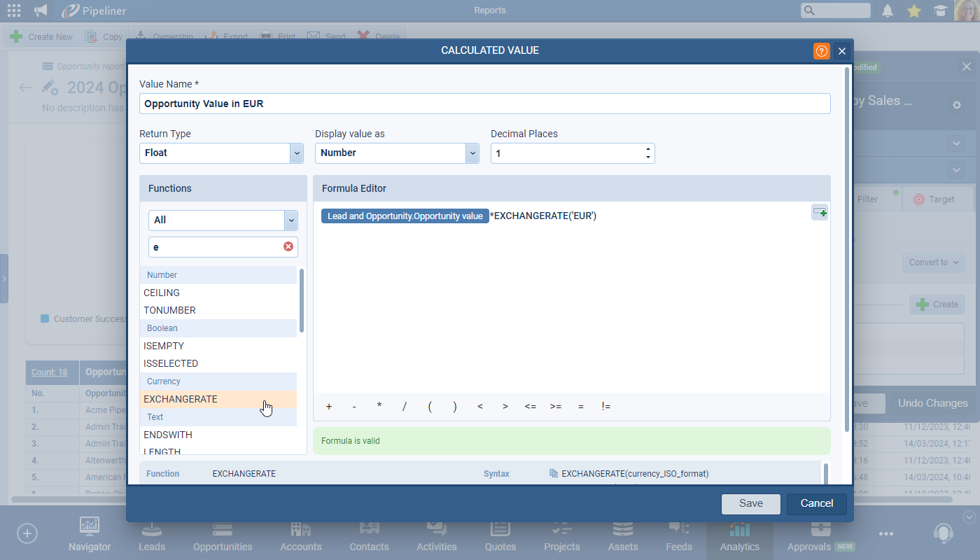Save the calculated value

pyautogui.click(x=750, y=503)
